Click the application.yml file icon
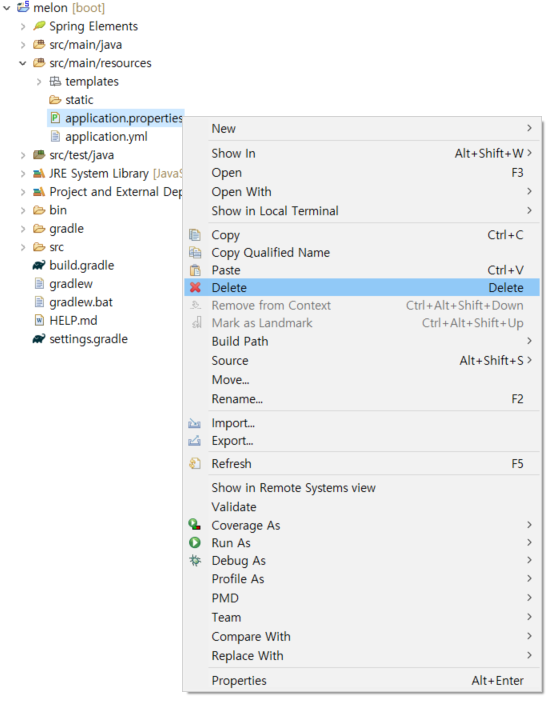Screen dimensions: 554x701 (x=55, y=136)
